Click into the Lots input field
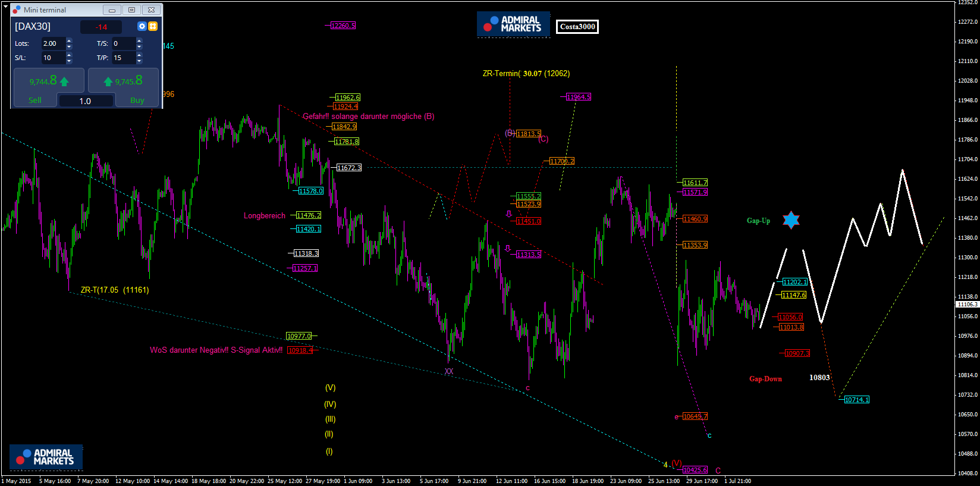This screenshot has width=980, height=486. [52, 43]
